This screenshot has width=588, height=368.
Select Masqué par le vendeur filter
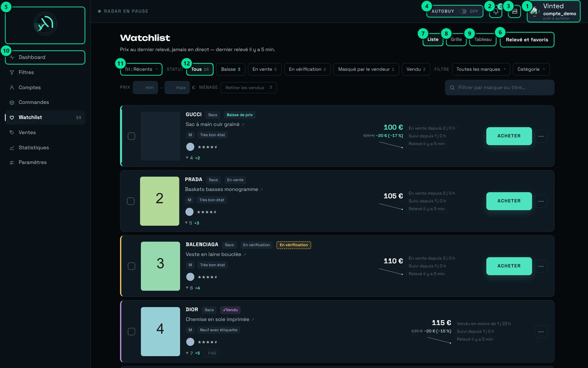click(366, 69)
